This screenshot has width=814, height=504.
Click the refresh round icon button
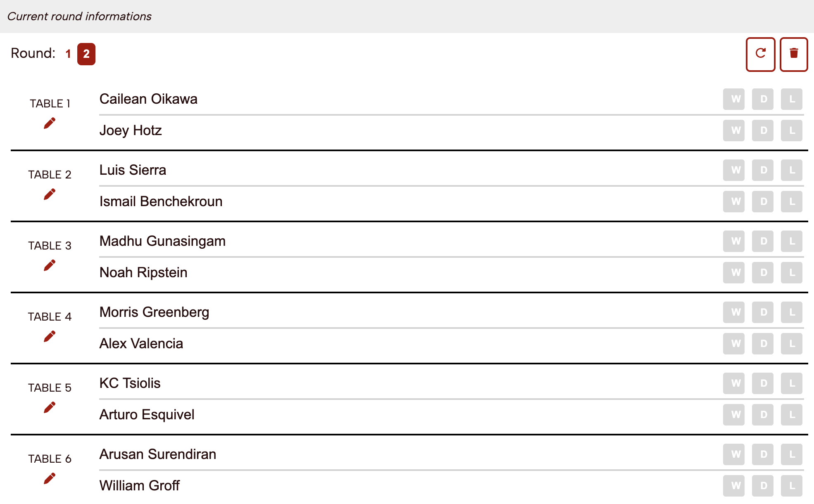point(760,54)
